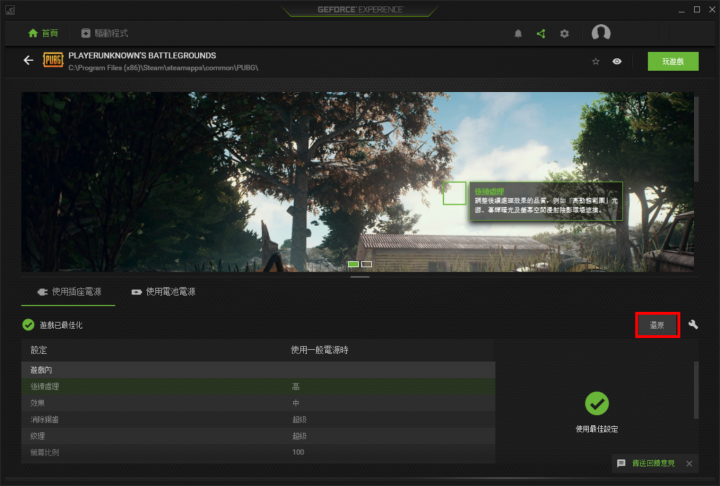The width and height of the screenshot is (720, 486).
Task: Open custom settings wrench icon
Action: 693,325
